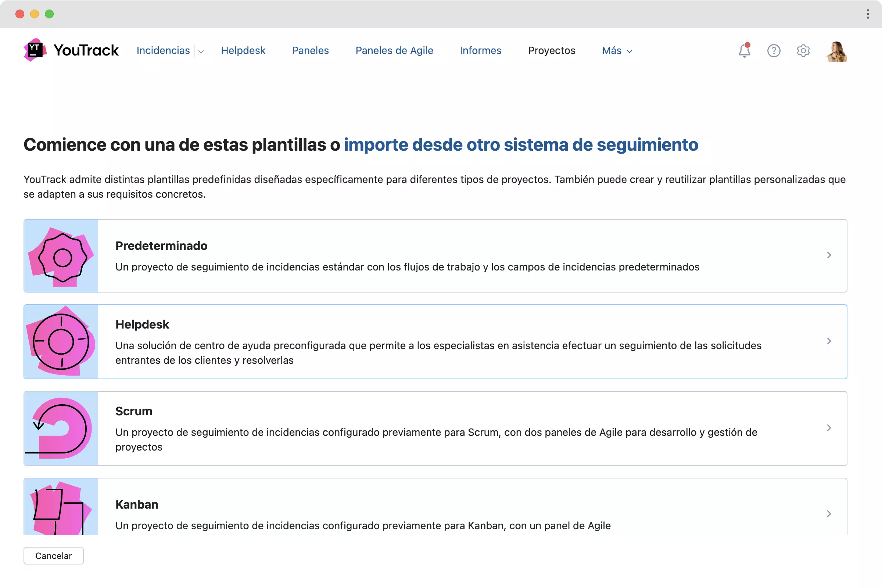Open the Informes menu item
The height and width of the screenshot is (588, 882).
click(x=480, y=51)
